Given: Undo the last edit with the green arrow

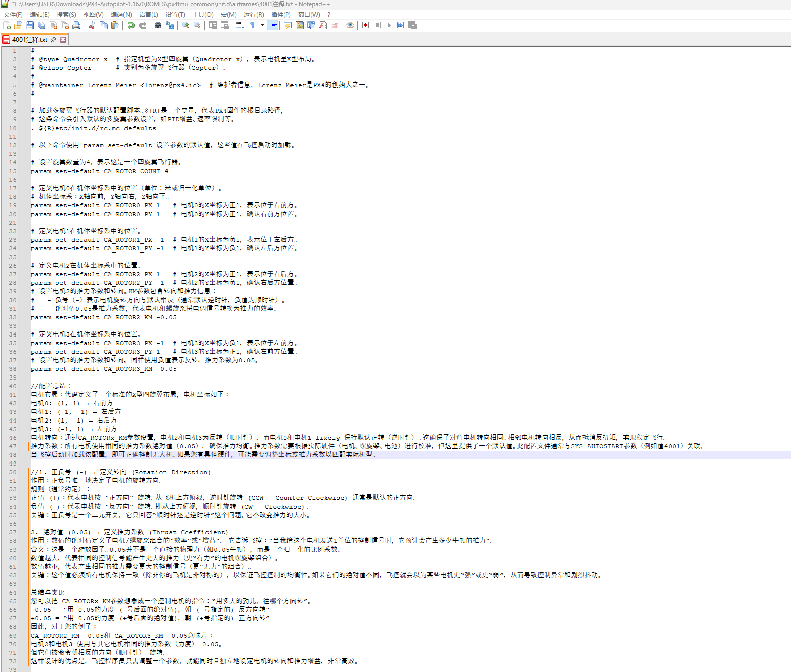Looking at the screenshot, I should (x=131, y=25).
